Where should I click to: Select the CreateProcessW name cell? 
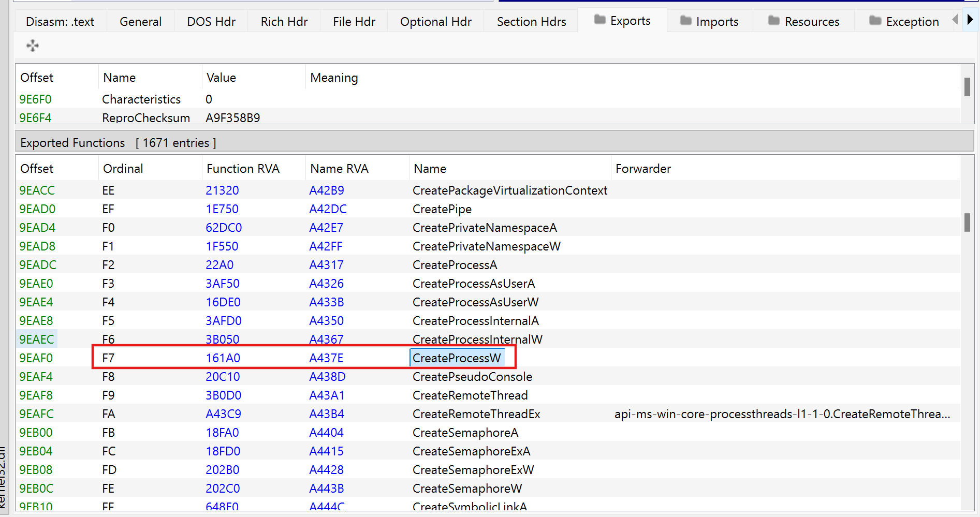[x=457, y=358]
